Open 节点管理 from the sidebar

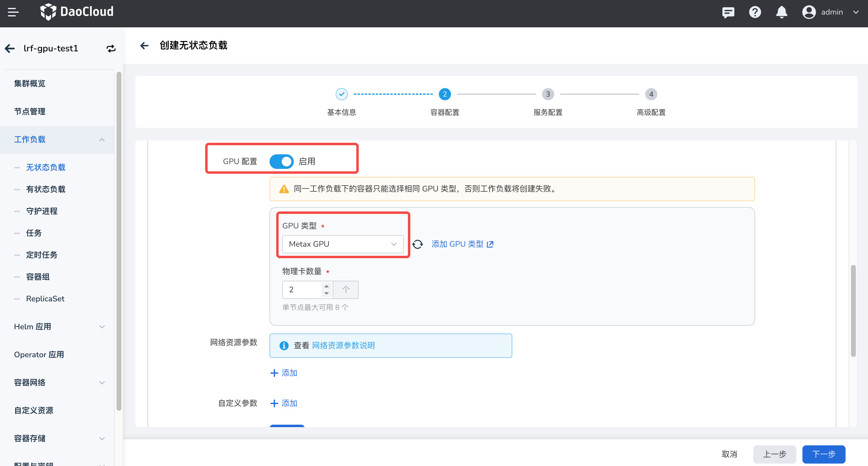coord(30,111)
